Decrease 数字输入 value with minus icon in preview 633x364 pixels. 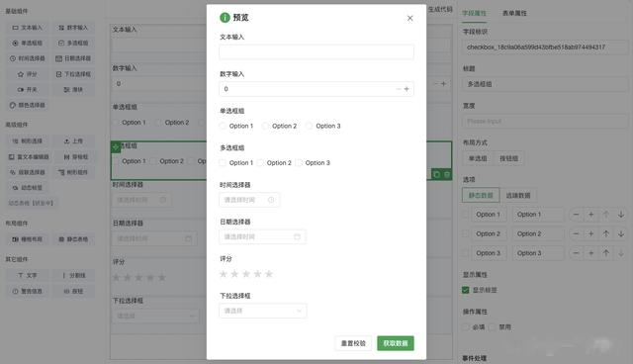pyautogui.click(x=398, y=89)
